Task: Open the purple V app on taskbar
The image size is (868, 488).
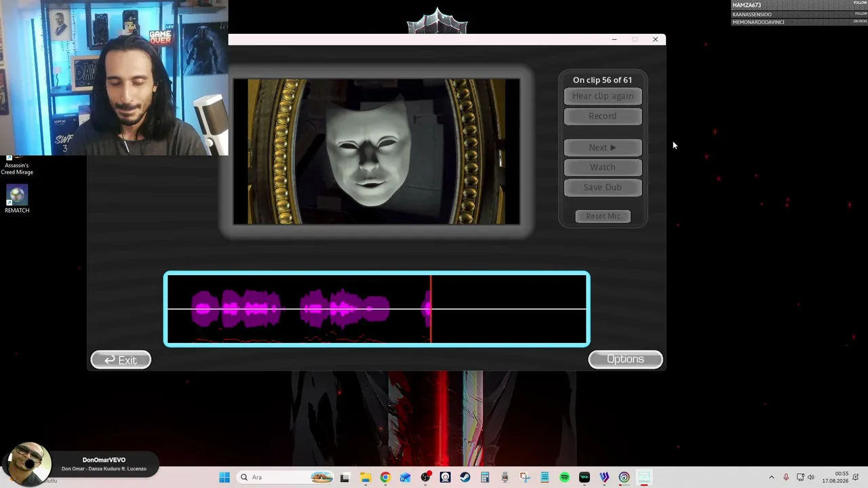Action: [x=604, y=477]
